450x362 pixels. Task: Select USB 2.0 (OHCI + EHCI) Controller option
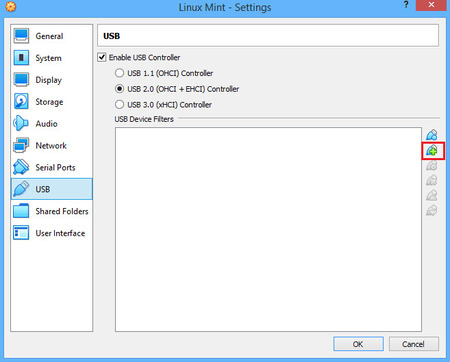coord(119,89)
